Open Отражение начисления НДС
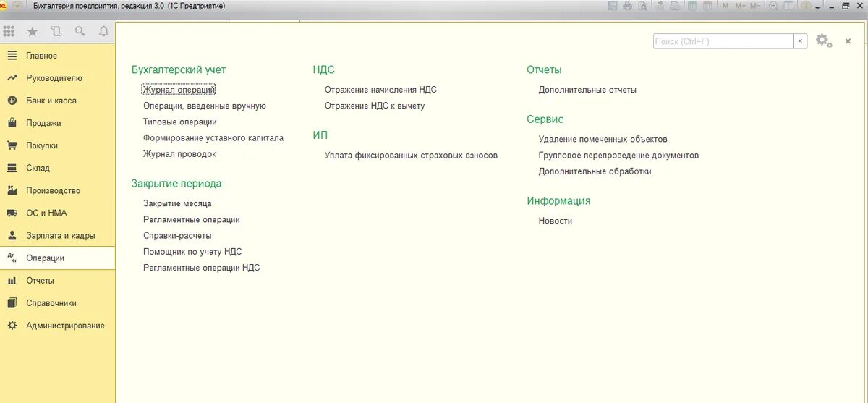The image size is (868, 403). point(380,90)
